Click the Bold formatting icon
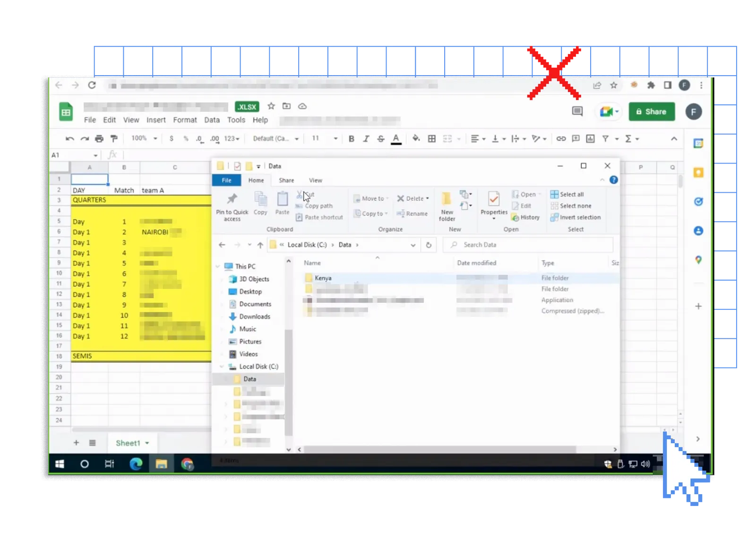The image size is (756, 540). tap(351, 139)
